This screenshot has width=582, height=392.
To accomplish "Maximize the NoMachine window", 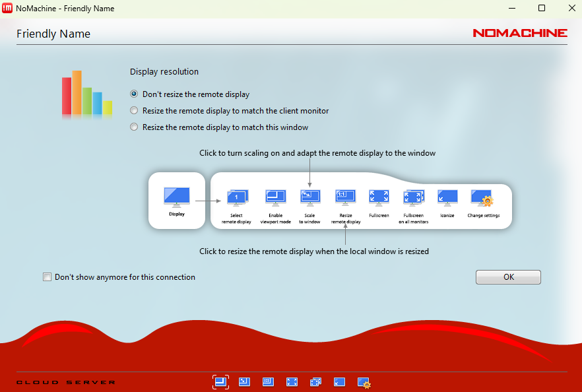I will [542, 9].
